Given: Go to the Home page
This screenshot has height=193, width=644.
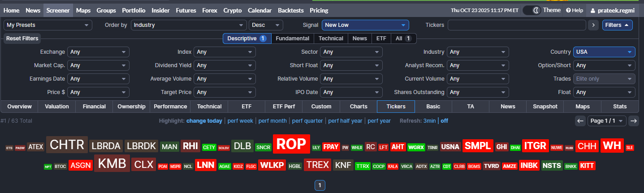Looking at the screenshot, I should tap(12, 10).
